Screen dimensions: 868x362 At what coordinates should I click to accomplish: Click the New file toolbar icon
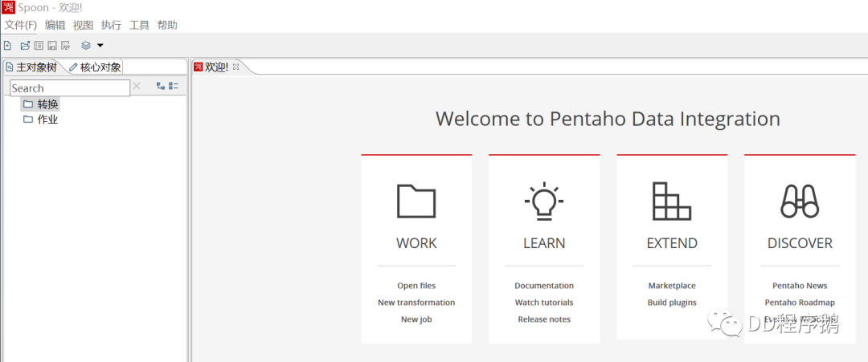[7, 45]
